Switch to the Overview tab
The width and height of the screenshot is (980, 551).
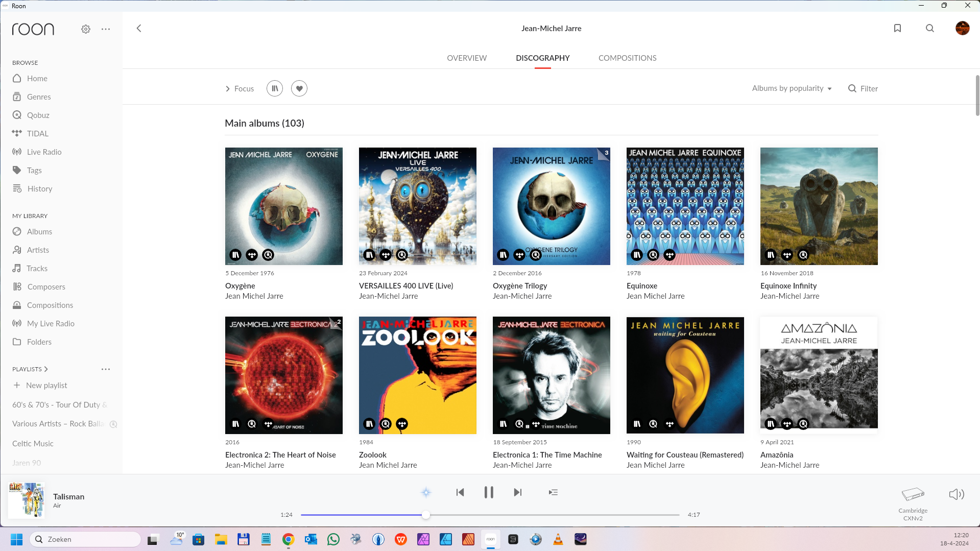(467, 58)
